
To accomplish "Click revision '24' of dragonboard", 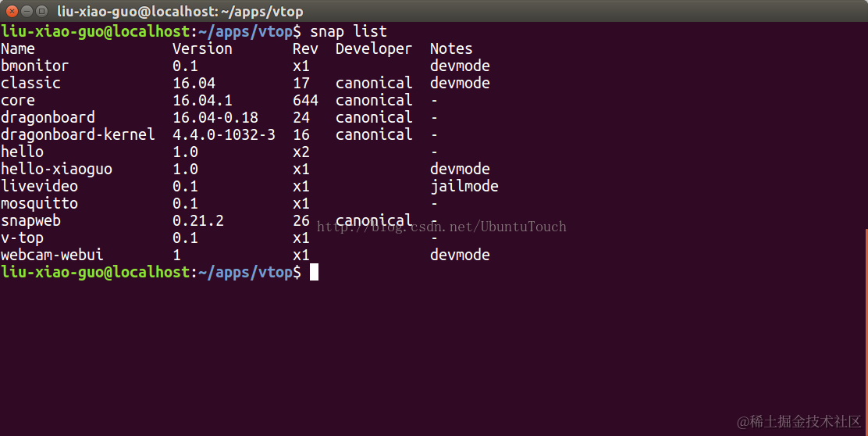I will pyautogui.click(x=301, y=117).
